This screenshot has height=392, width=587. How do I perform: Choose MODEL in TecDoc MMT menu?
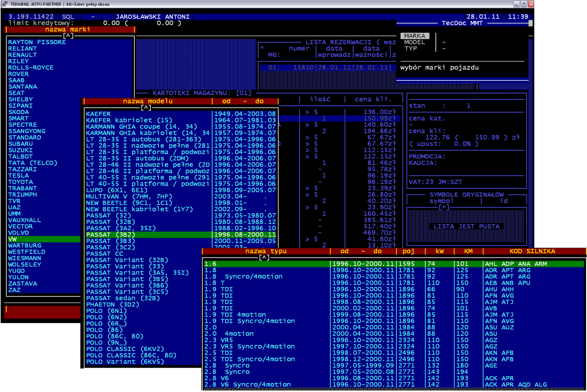(415, 42)
